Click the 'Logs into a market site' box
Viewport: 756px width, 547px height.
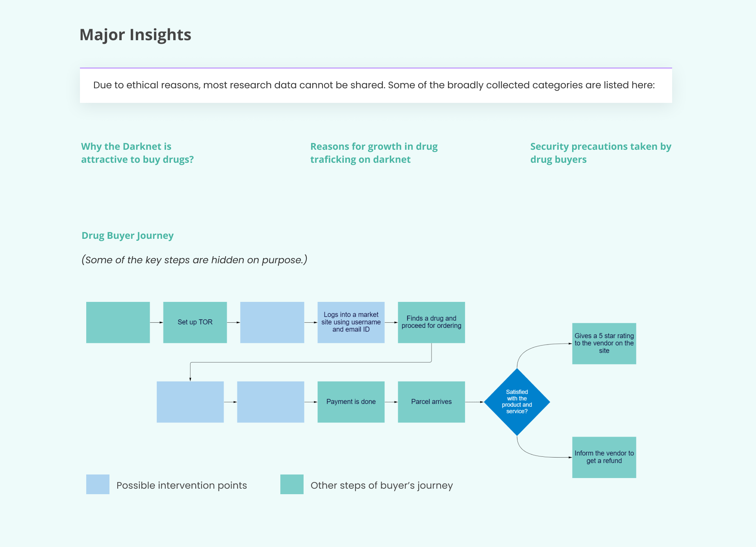click(351, 322)
